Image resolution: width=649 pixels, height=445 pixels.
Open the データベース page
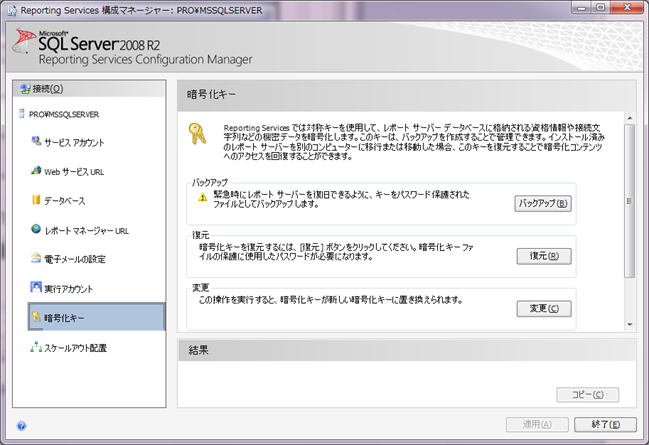pyautogui.click(x=65, y=201)
